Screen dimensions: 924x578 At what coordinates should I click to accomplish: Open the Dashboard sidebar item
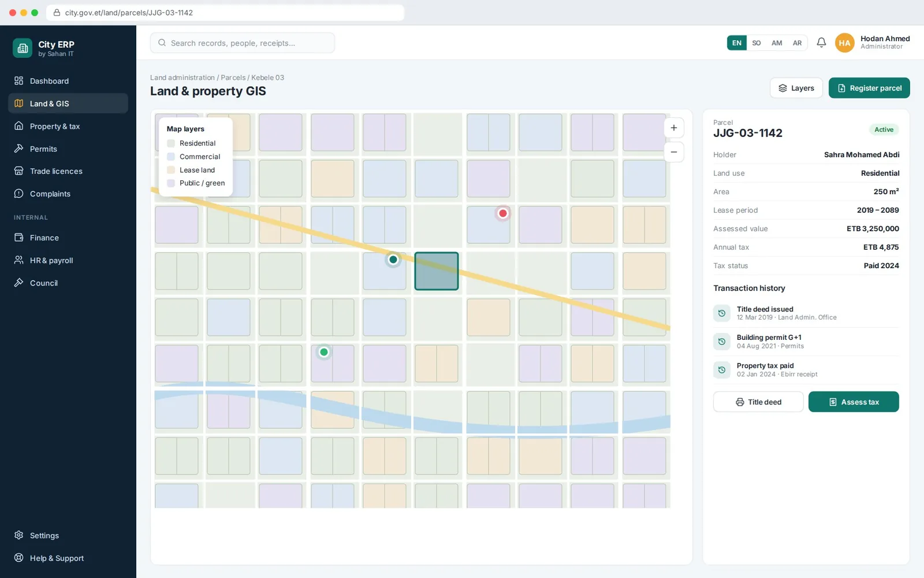pyautogui.click(x=68, y=81)
